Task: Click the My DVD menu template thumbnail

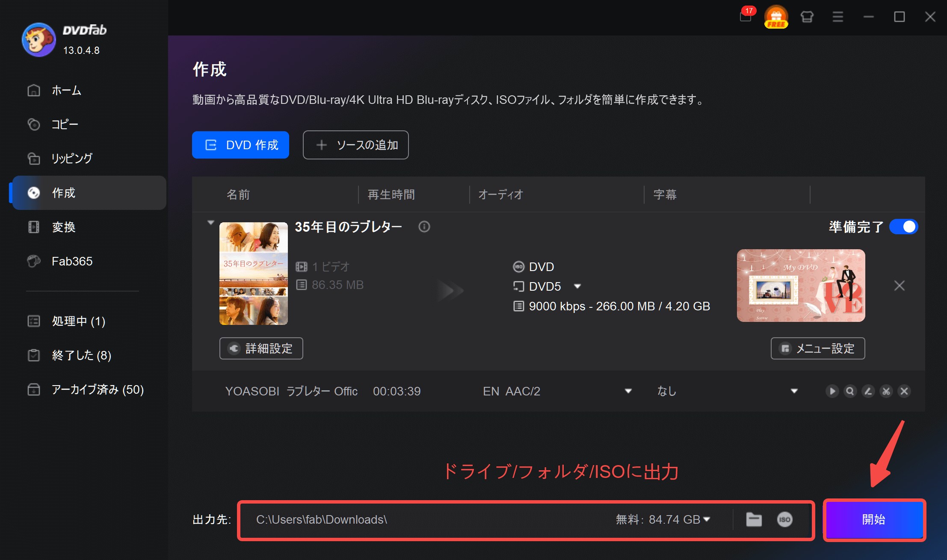Action: (801, 286)
